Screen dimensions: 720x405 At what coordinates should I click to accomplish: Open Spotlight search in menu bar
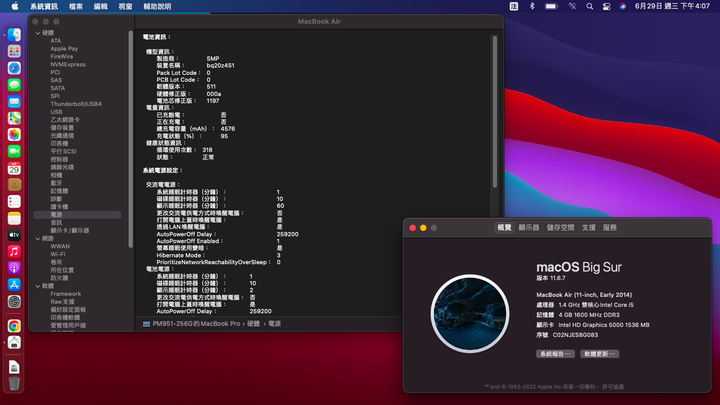coord(590,6)
